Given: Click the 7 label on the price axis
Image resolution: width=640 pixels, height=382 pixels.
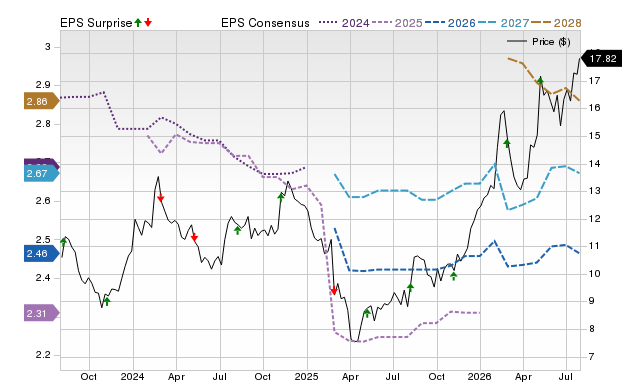Looking at the screenshot, I should pyautogui.click(x=592, y=356).
